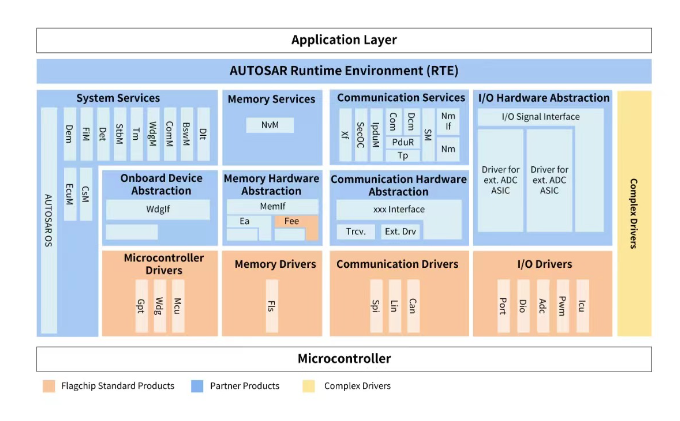This screenshot has width=680, height=421.
Task: Click the Port driver block
Action: click(x=503, y=306)
